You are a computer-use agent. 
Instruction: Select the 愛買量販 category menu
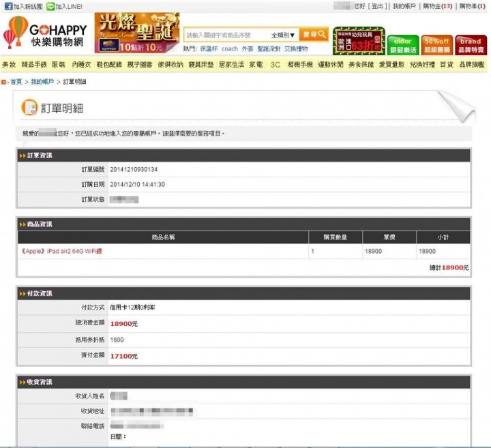pos(391,65)
